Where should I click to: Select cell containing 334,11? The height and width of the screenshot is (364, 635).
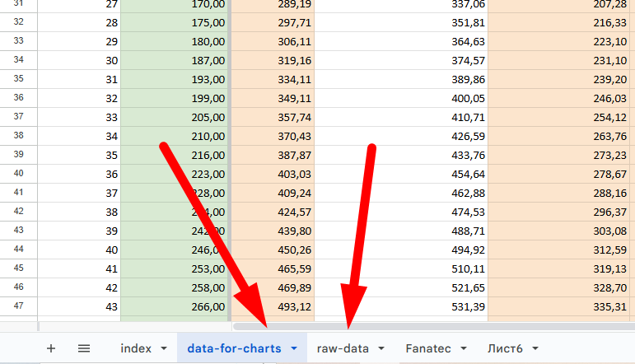coord(273,79)
